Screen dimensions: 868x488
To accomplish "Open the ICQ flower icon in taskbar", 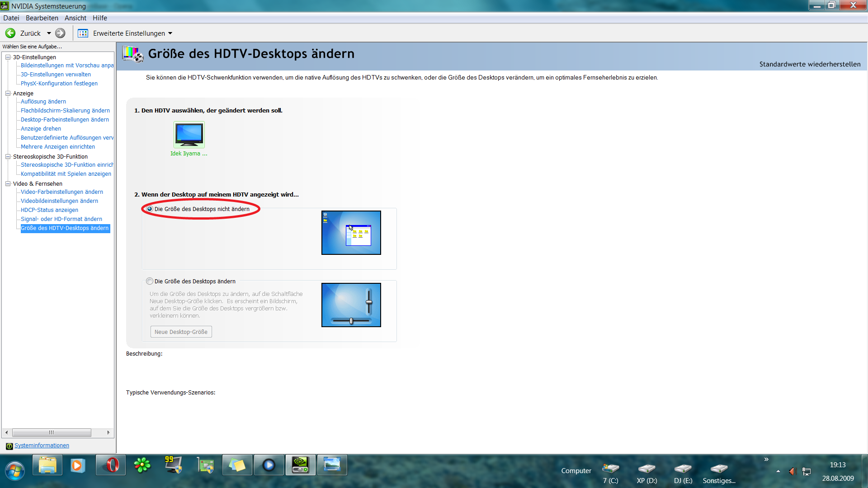I will (x=142, y=465).
